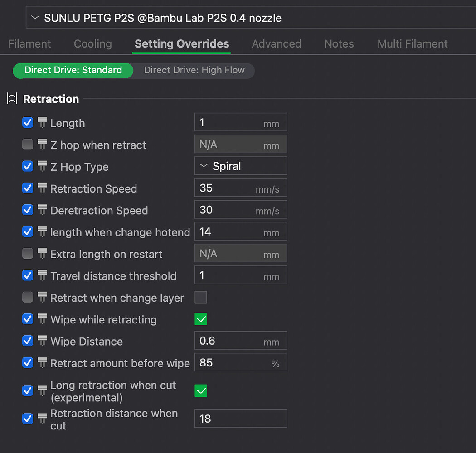The image size is (476, 453).
Task: Select Direct Drive: High Flow variant
Action: (194, 70)
